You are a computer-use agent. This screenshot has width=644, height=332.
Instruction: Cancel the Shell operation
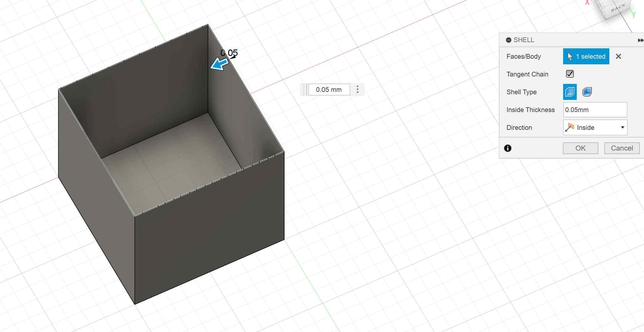pos(622,148)
